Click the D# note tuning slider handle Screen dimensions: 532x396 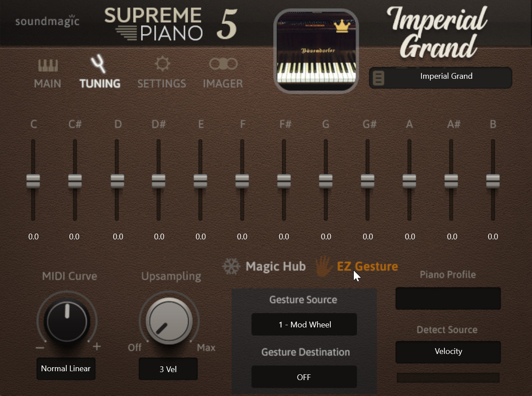158,181
